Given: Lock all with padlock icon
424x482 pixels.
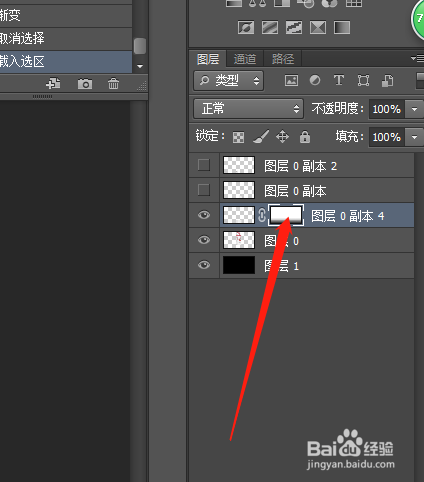Looking at the screenshot, I should point(305,136).
